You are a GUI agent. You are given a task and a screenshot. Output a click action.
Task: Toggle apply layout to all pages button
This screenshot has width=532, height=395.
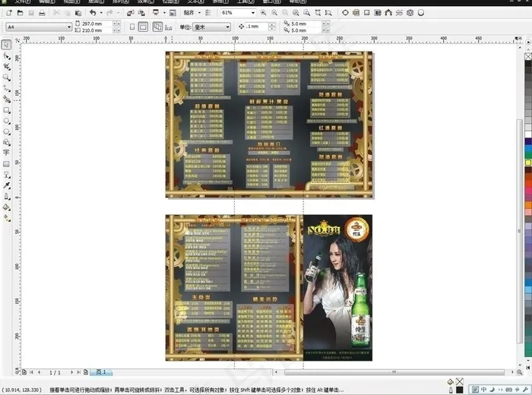tap(157, 27)
